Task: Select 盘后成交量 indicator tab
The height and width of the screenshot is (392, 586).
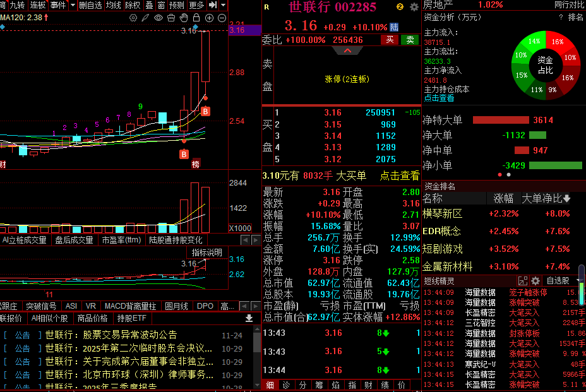Action: pyautogui.click(x=74, y=240)
